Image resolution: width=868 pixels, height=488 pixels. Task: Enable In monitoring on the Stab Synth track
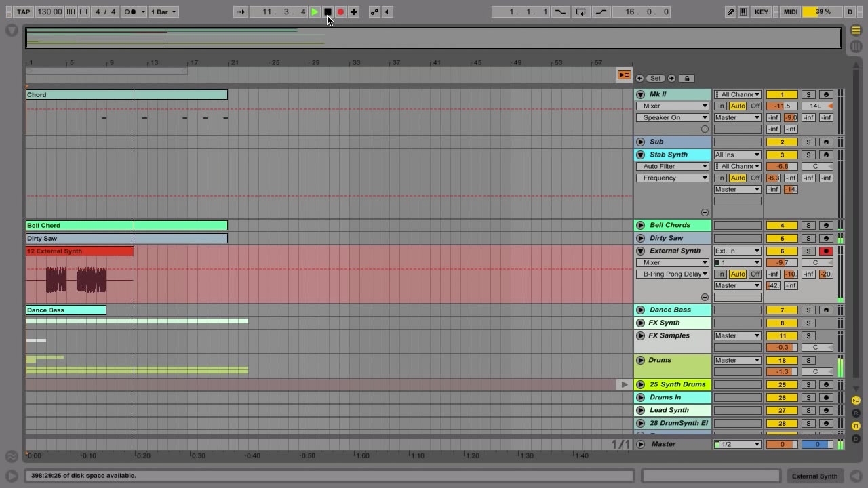(x=721, y=178)
